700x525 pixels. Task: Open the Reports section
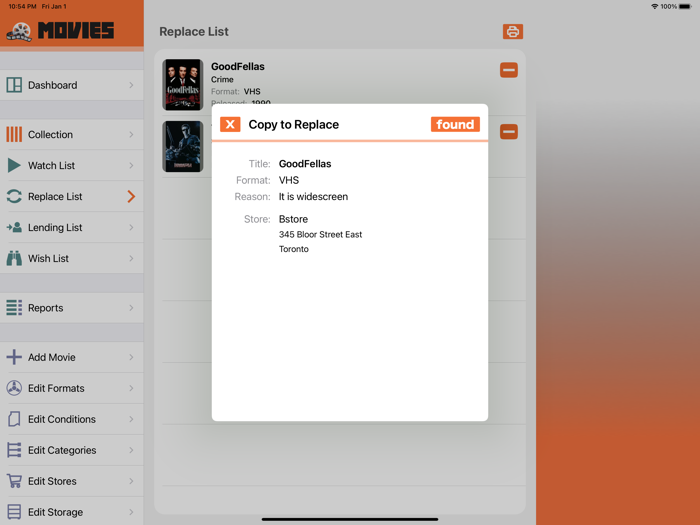(x=71, y=308)
